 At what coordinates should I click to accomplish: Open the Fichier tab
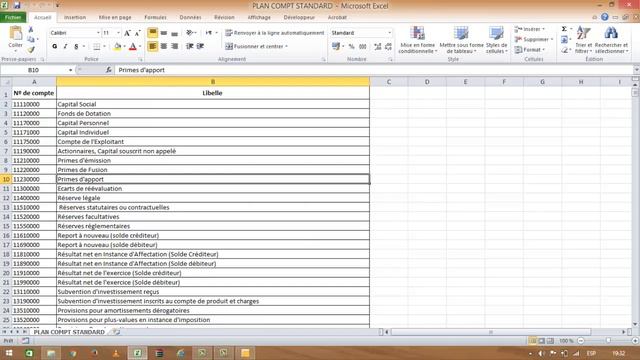pyautogui.click(x=13, y=18)
